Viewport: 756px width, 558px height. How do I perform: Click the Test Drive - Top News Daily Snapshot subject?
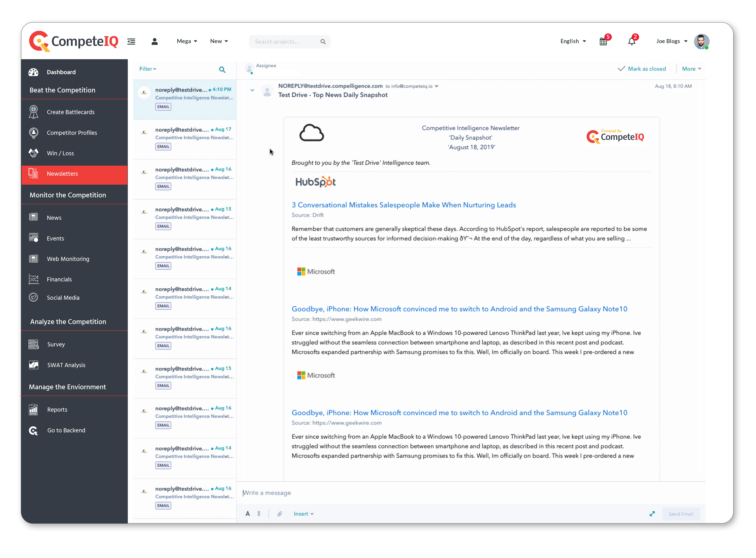coord(333,95)
